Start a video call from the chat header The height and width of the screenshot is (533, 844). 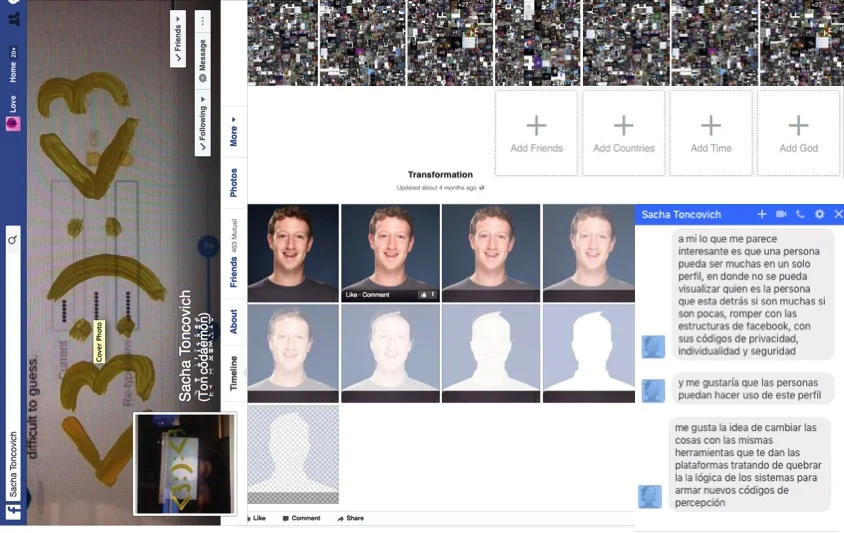pyautogui.click(x=781, y=214)
